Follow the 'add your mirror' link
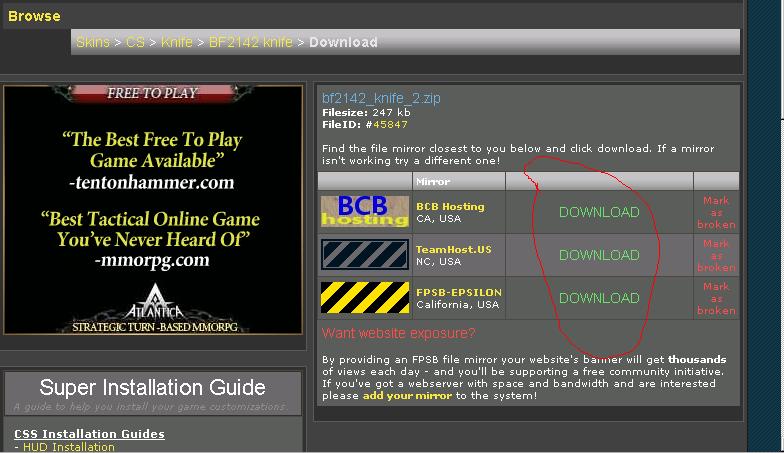The width and height of the screenshot is (784, 453). click(x=406, y=396)
